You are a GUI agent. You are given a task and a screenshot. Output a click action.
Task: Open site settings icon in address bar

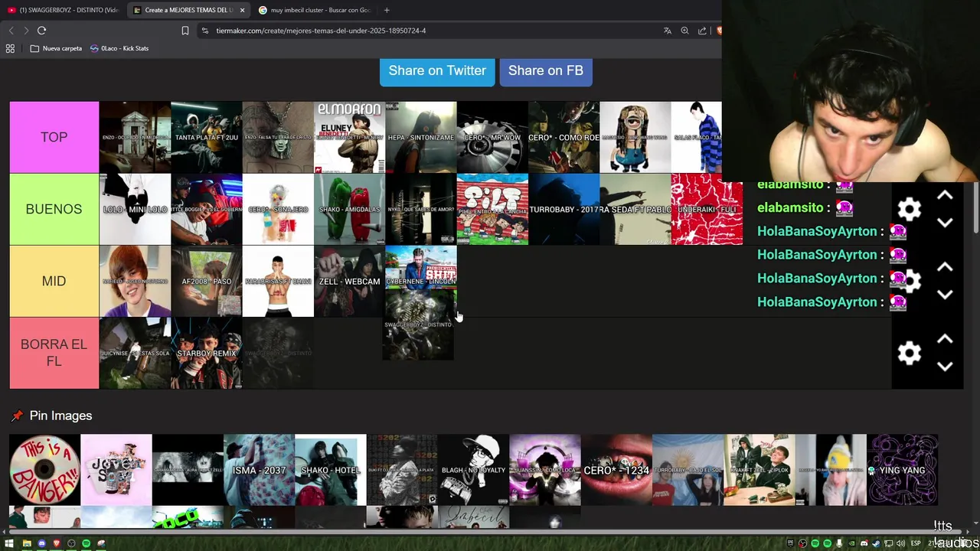tap(204, 31)
